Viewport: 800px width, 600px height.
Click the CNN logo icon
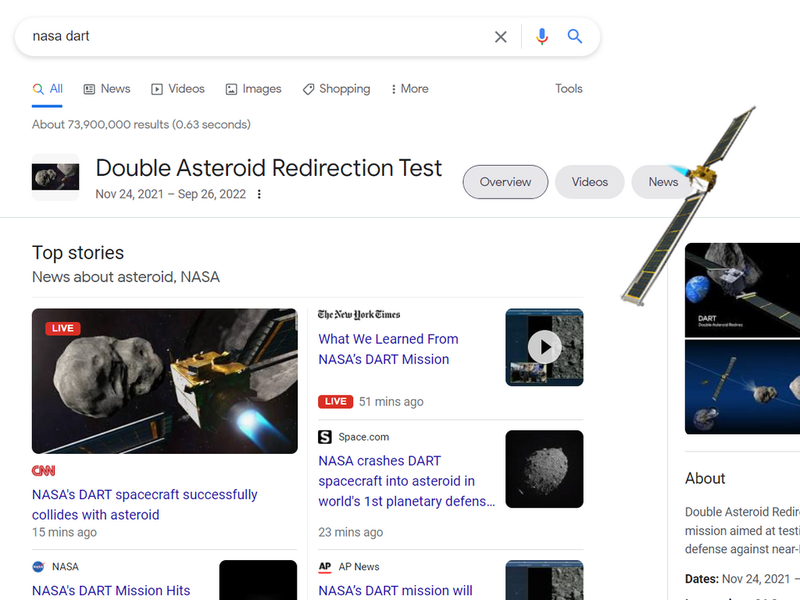(43, 470)
